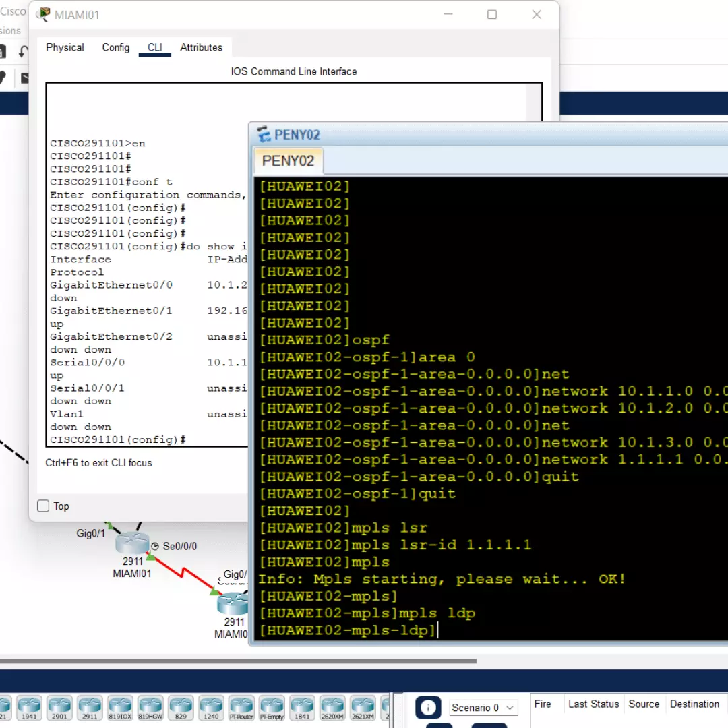Pick the 2901 router from device list

click(x=59, y=708)
